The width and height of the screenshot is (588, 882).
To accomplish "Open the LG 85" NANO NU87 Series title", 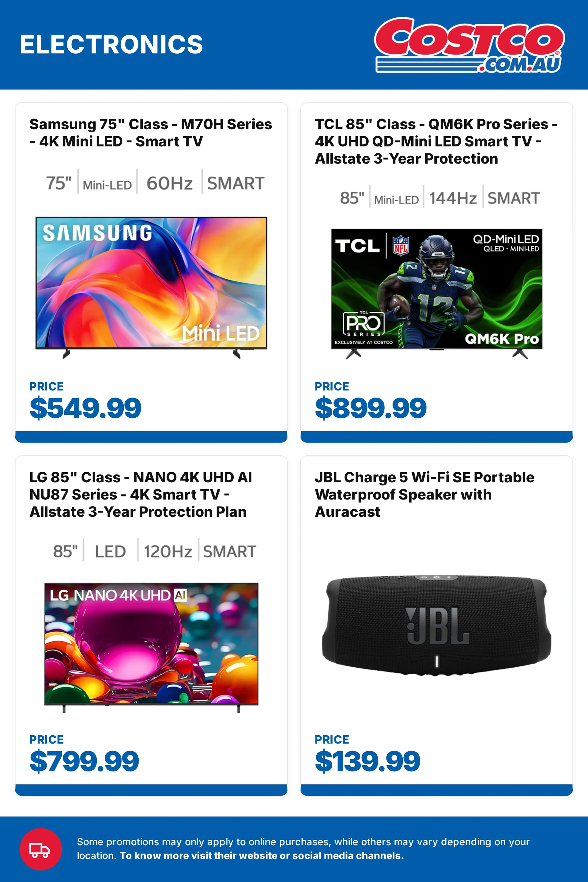I will (141, 494).
